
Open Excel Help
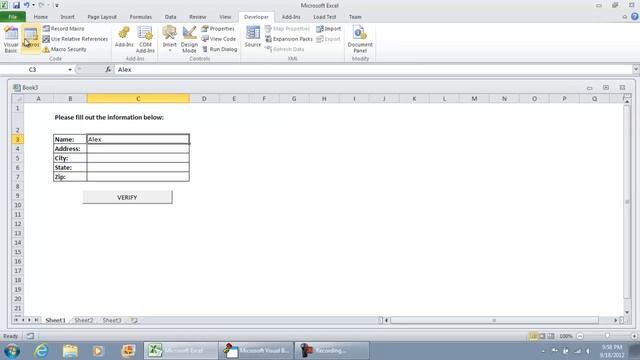(x=635, y=17)
